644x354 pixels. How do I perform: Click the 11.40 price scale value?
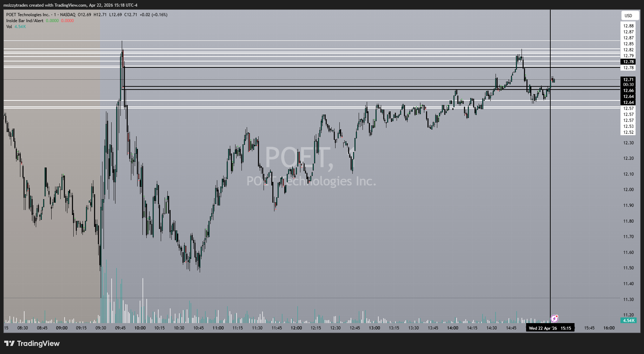coord(628,284)
